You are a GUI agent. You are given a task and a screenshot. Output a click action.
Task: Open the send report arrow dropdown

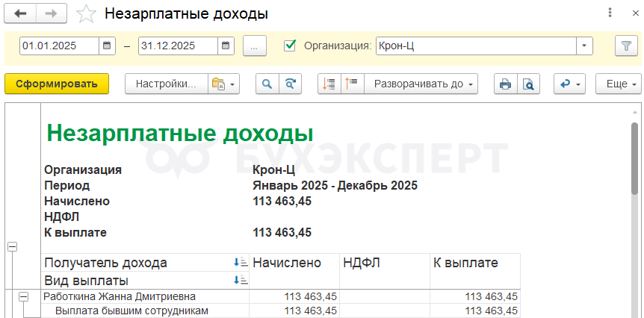(569, 84)
